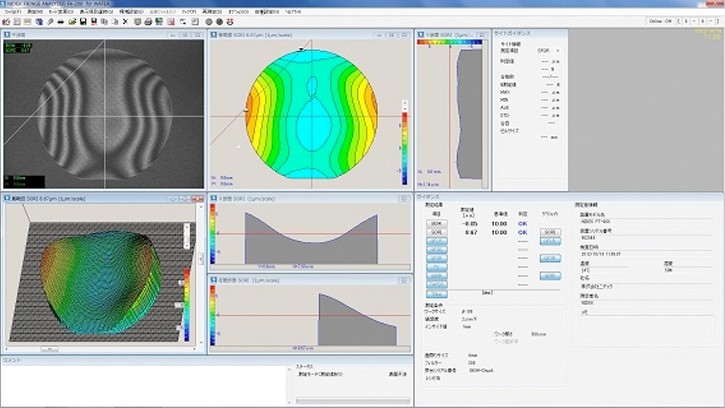
Task: Click the contour map vertical color scale
Action: coord(405,148)
